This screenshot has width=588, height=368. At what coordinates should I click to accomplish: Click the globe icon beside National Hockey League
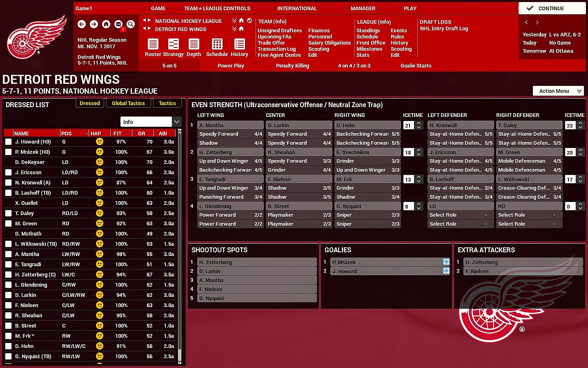(249, 20)
